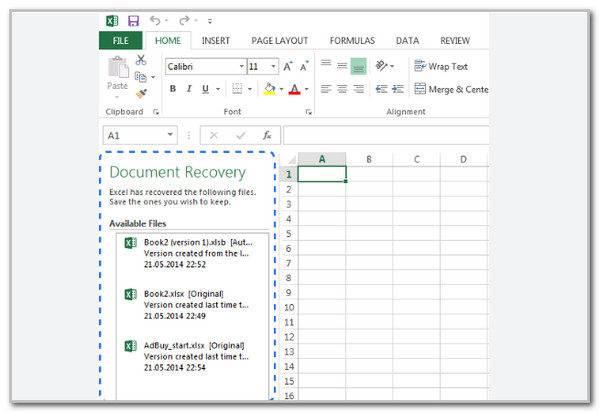Click Merge & Center button
Viewport: 600px width, 413px height.
[x=451, y=89]
